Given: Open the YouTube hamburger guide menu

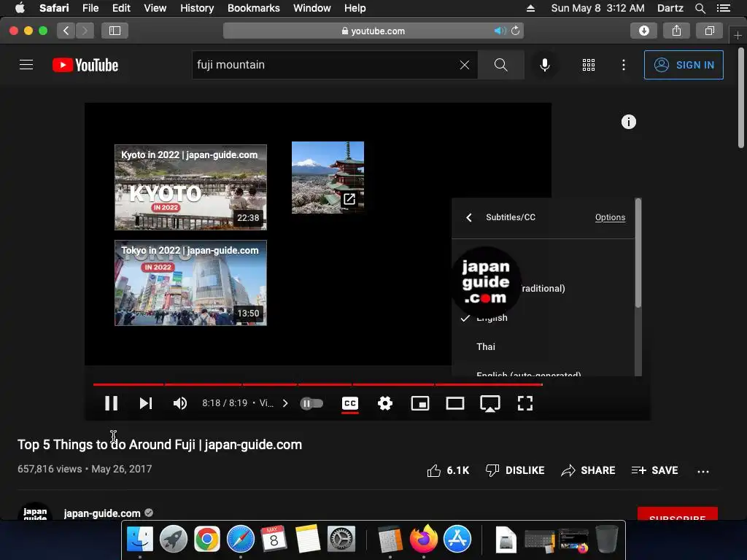Looking at the screenshot, I should tap(26, 65).
